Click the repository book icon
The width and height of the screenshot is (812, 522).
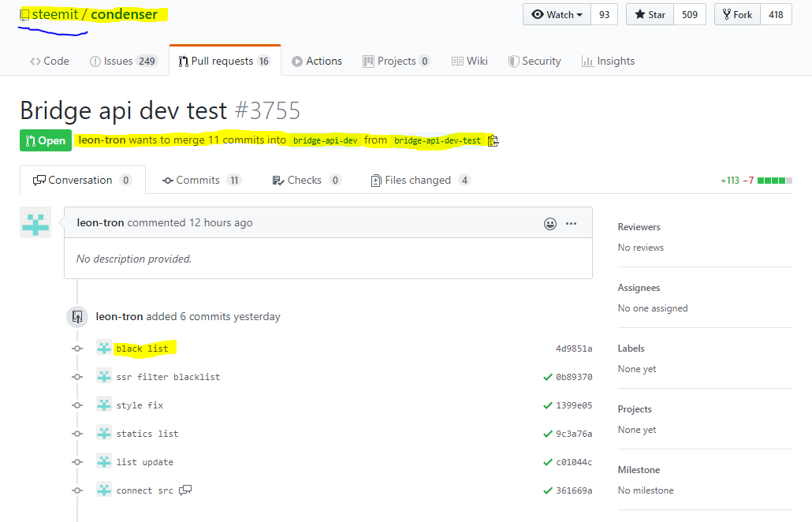pos(24,16)
